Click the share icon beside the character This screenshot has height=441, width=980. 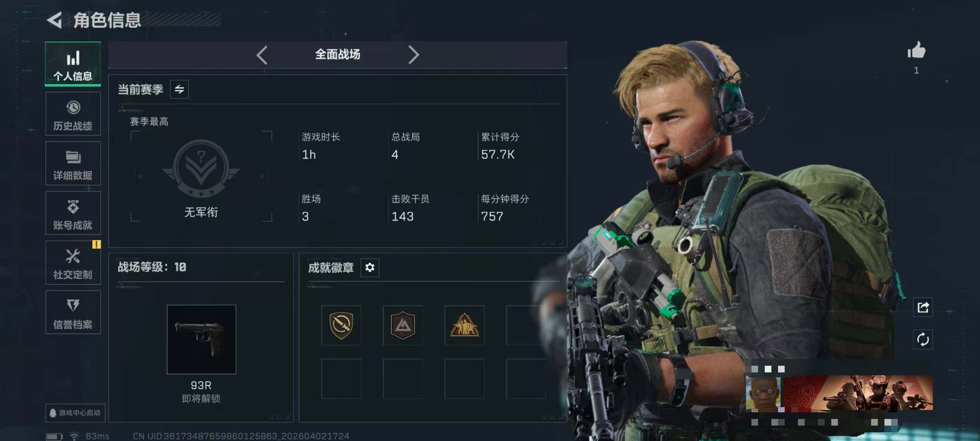pyautogui.click(x=923, y=307)
